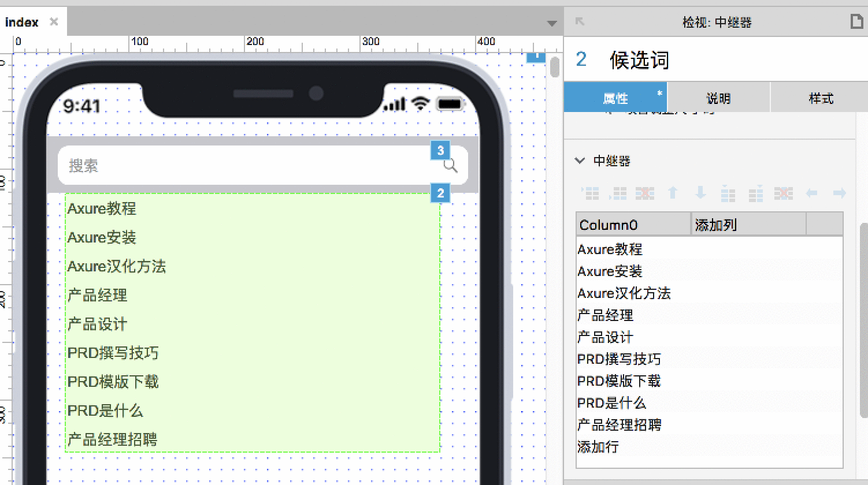Click the inspector panel pop-out arrow icon
The height and width of the screenshot is (485, 868).
(x=580, y=22)
